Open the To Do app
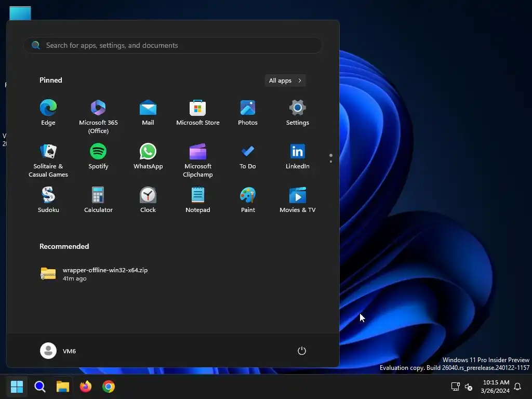This screenshot has width=532, height=399. tap(248, 156)
